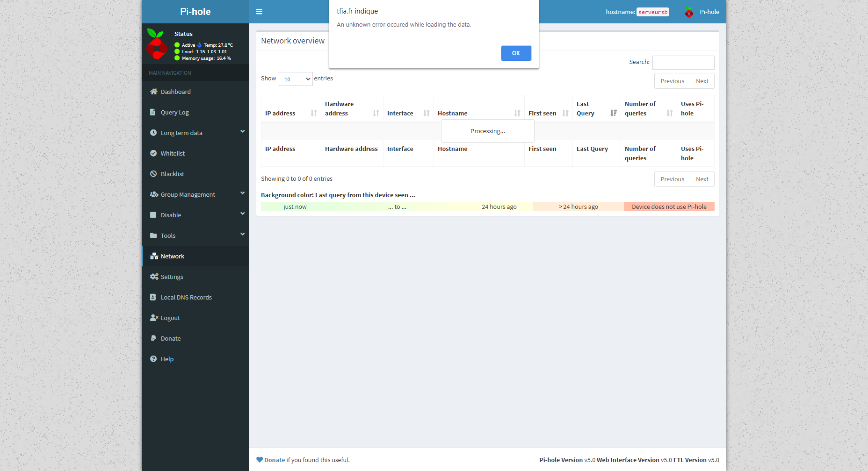Open Blacklist via the ban icon
This screenshot has height=471, width=868.
pyautogui.click(x=153, y=174)
